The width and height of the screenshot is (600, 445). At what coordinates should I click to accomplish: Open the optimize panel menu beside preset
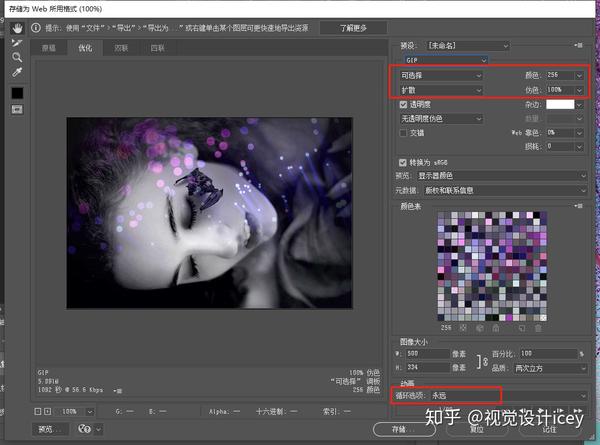click(x=579, y=46)
